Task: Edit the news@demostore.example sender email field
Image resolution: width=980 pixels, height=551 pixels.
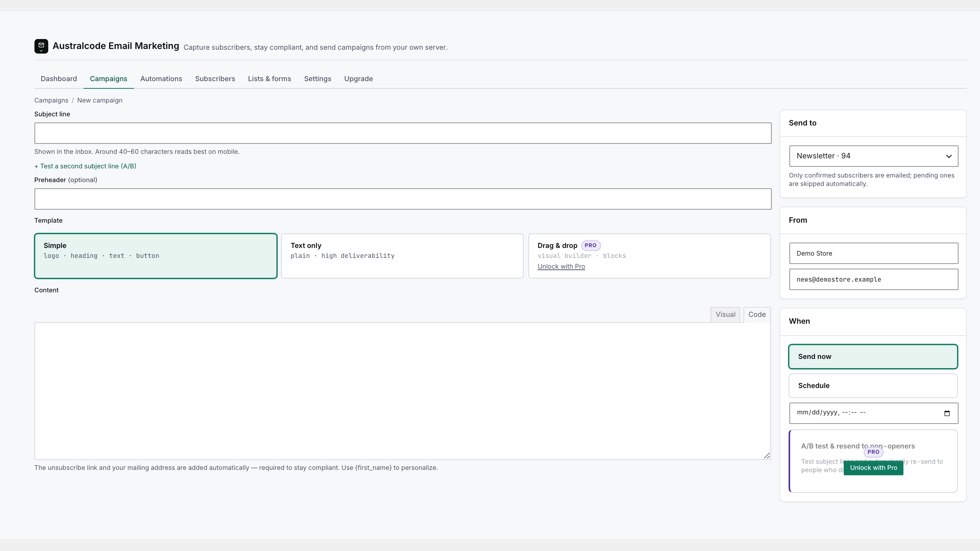Action: pos(874,279)
